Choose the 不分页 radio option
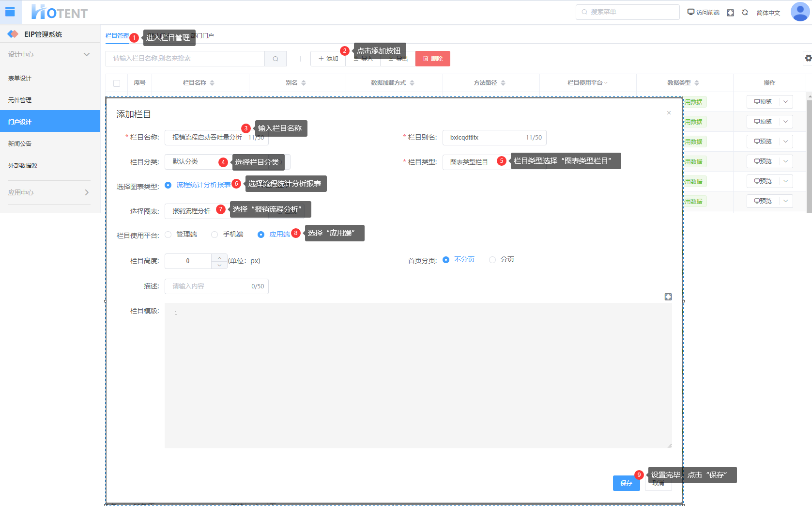Viewport: 812px width, 506px height. pos(446,260)
